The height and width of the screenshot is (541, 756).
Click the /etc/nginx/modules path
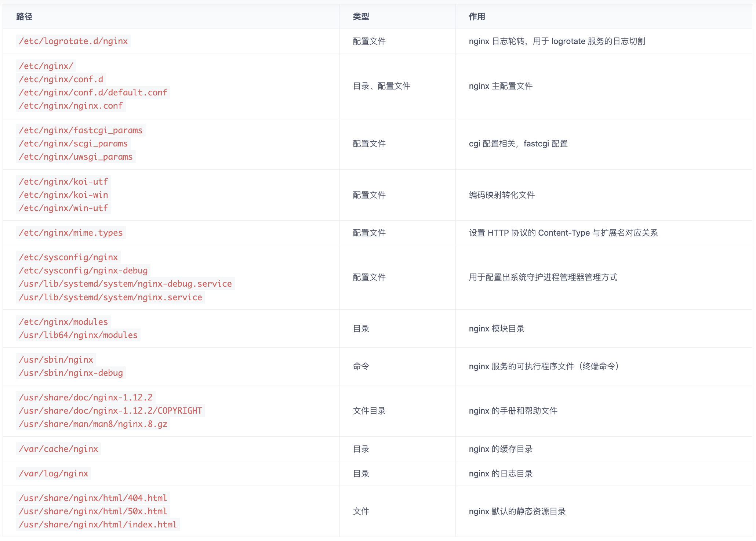pos(63,322)
